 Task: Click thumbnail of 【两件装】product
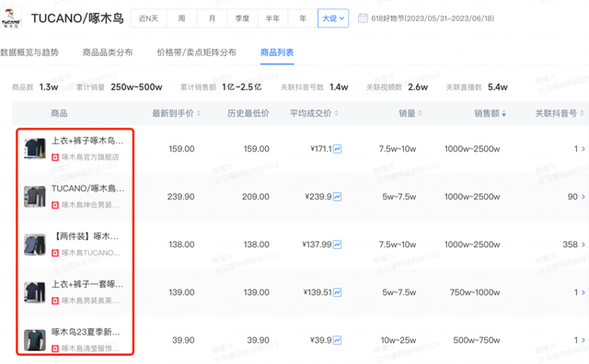[x=35, y=245]
